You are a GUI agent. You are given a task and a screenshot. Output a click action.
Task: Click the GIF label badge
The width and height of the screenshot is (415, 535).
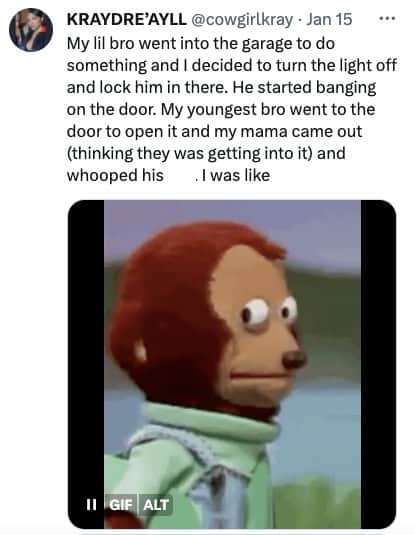(x=121, y=505)
